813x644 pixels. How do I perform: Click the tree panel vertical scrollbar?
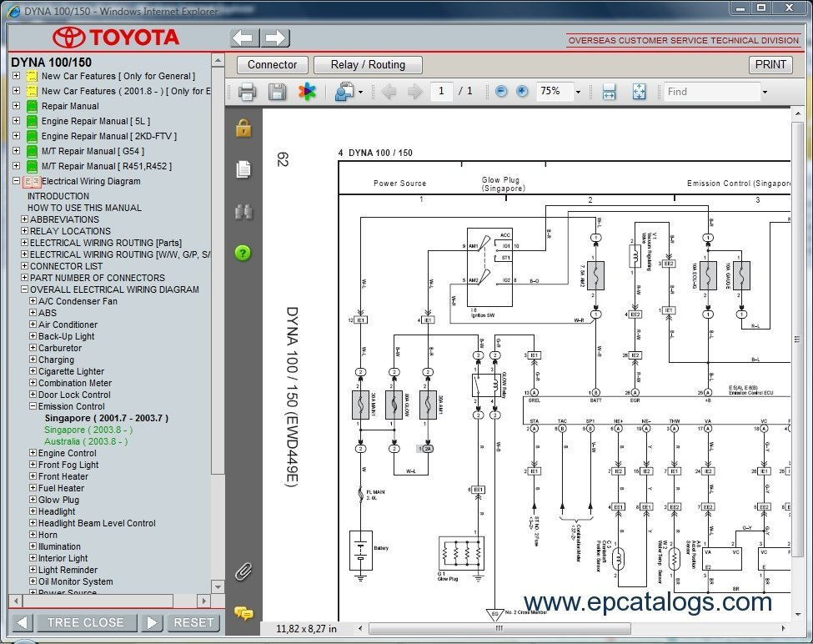click(x=218, y=269)
